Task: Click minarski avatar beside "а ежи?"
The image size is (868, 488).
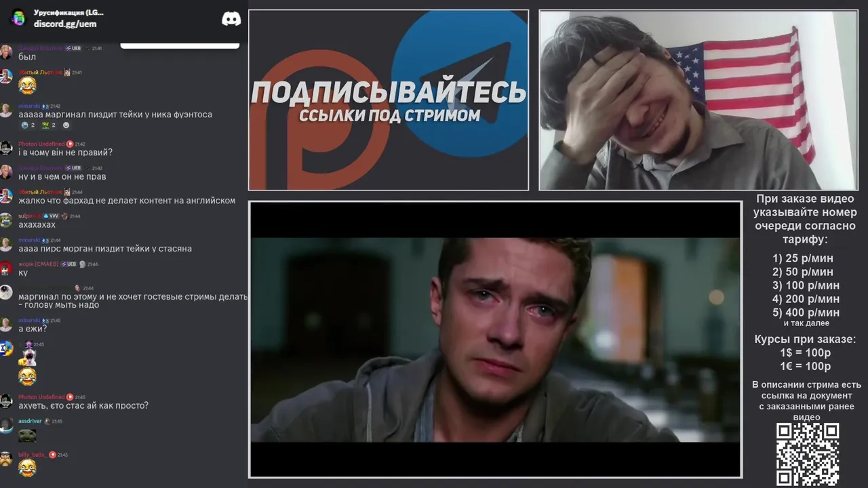Action: [6, 325]
